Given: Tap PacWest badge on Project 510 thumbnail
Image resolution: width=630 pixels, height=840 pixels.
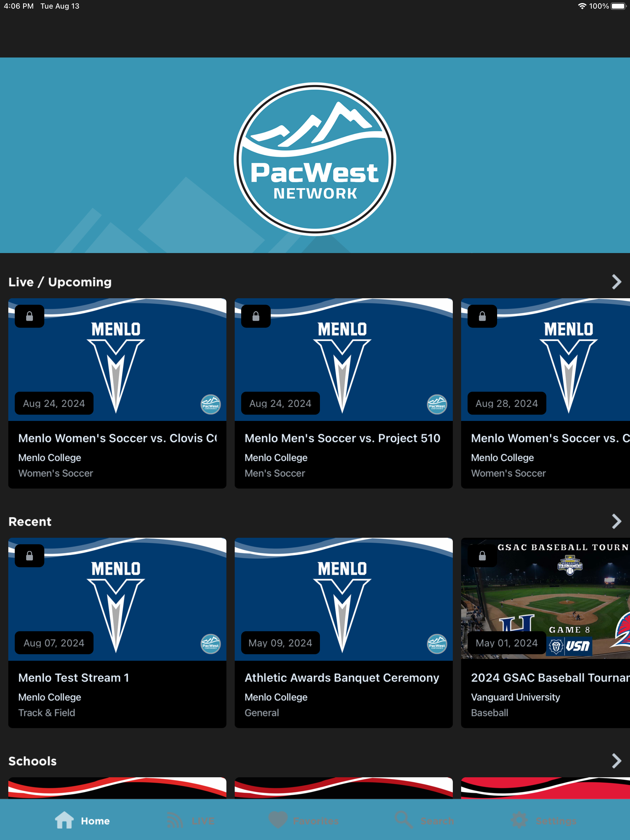Looking at the screenshot, I should pyautogui.click(x=437, y=404).
